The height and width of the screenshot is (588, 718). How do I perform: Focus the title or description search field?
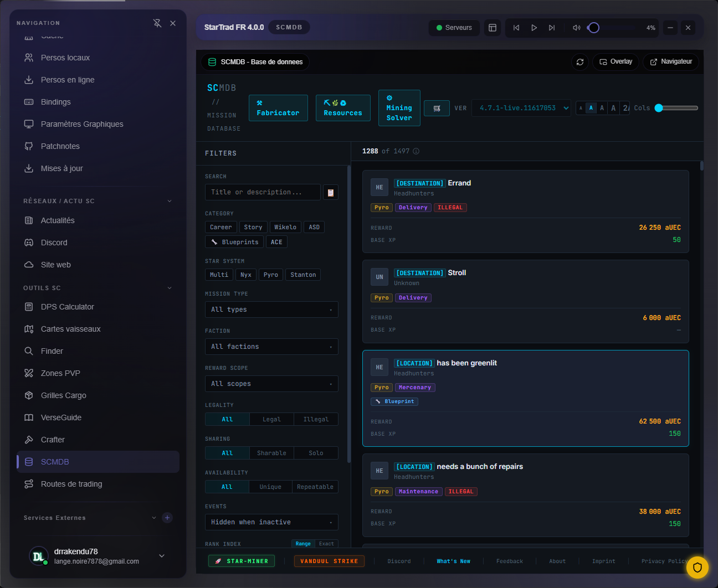point(263,192)
